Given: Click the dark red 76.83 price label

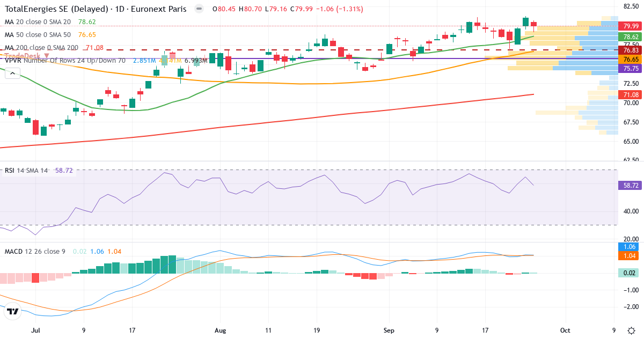Looking at the screenshot, I should point(631,50).
